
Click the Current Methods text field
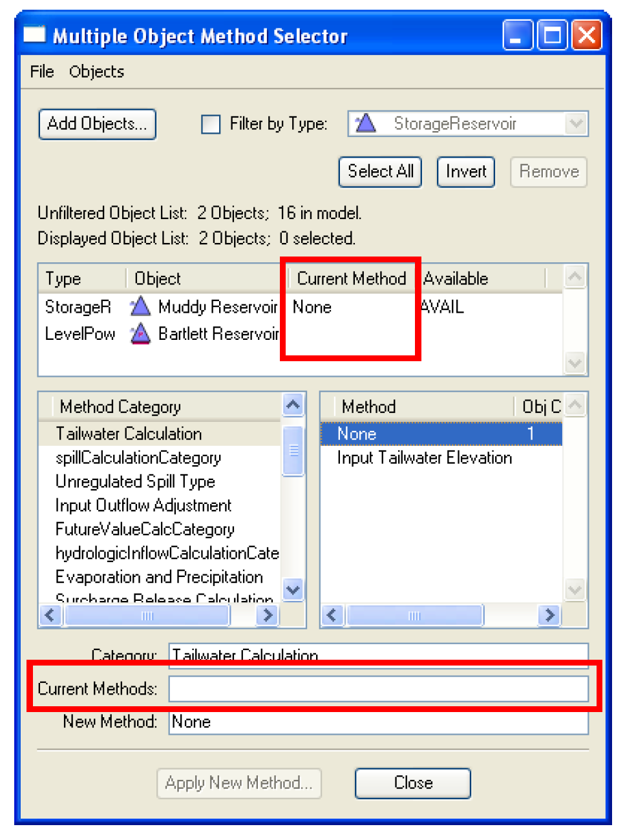378,689
